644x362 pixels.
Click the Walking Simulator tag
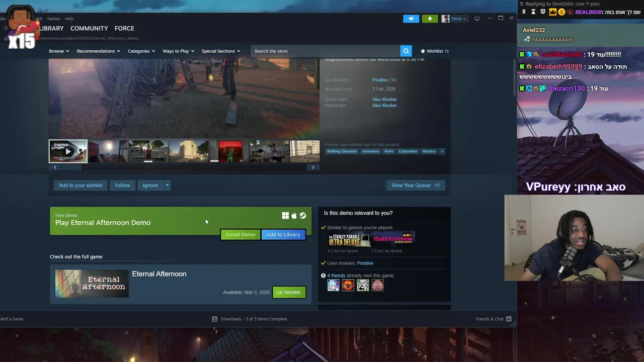342,151
